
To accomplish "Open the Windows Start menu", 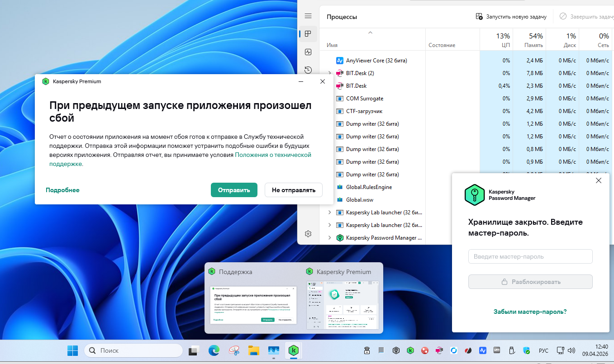I will point(72,350).
